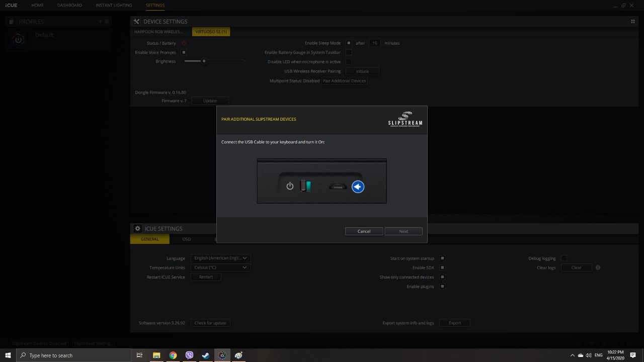Click Initiate for USB receiver pairing
Image resolution: width=644 pixels, height=362 pixels.
pyautogui.click(x=362, y=71)
